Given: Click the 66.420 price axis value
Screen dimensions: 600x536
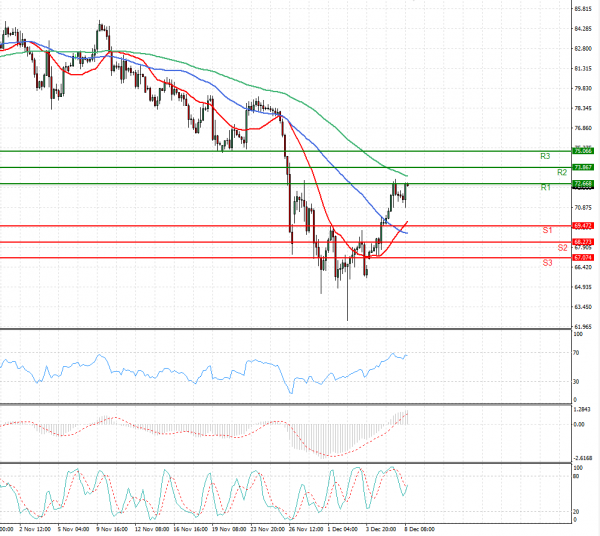Looking at the screenshot, I should coord(583,267).
